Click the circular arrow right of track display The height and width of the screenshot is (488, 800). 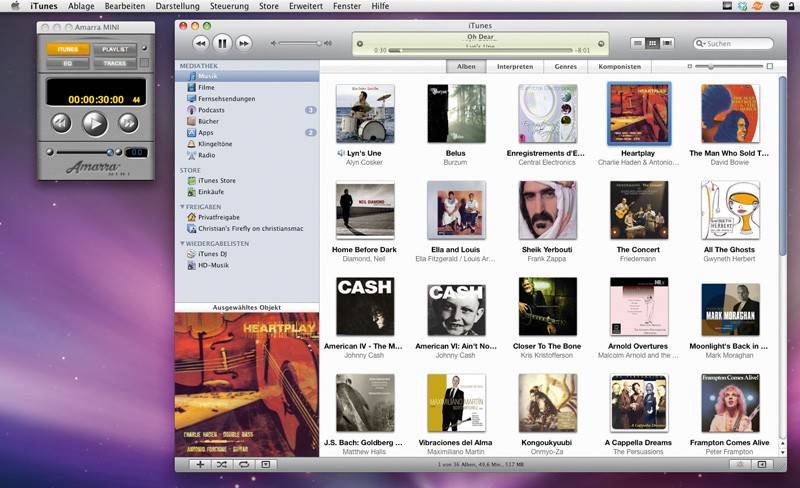click(x=601, y=44)
